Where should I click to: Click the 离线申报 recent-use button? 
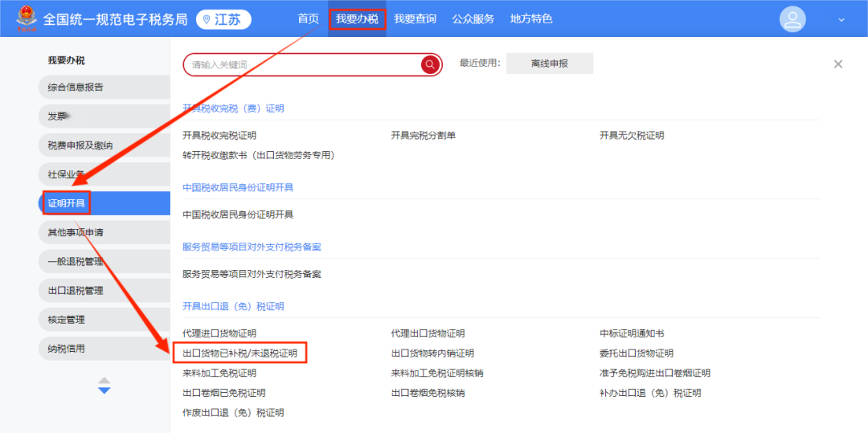[x=549, y=63]
